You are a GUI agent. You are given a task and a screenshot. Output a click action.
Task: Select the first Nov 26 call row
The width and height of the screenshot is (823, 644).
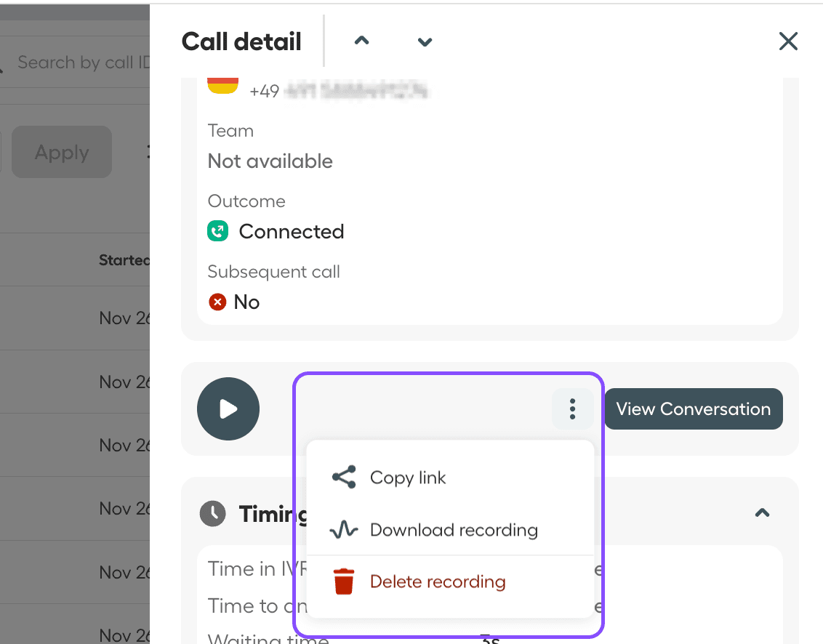point(124,318)
